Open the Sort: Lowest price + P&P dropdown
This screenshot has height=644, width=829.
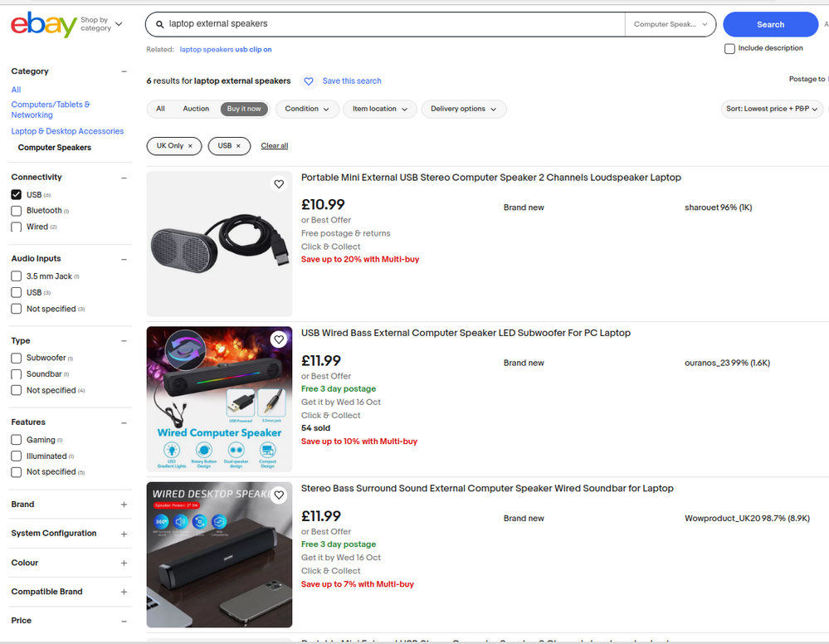click(771, 109)
